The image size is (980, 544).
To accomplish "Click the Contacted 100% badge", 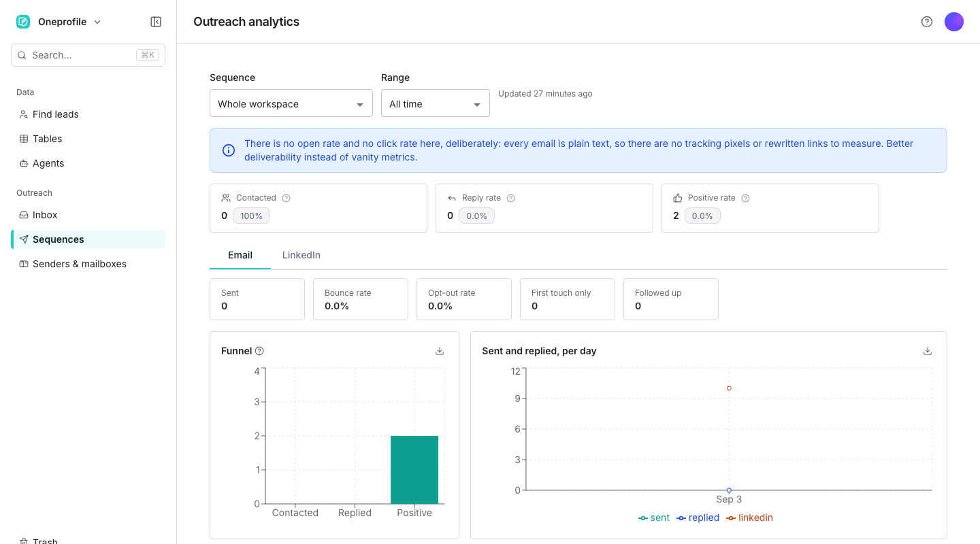I will point(252,216).
